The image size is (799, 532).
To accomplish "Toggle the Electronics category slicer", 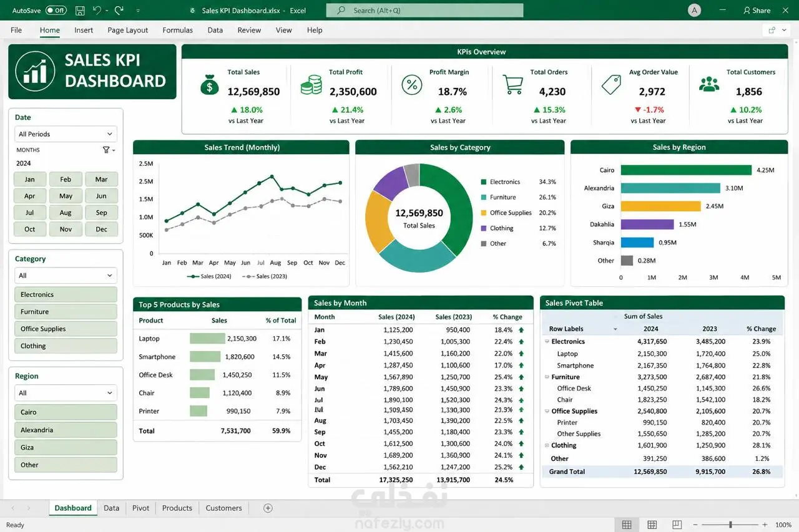I will (66, 294).
